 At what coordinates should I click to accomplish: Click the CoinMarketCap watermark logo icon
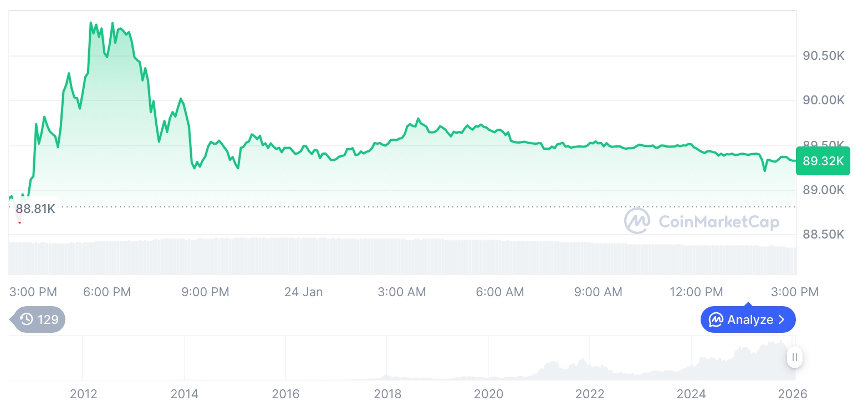[637, 221]
